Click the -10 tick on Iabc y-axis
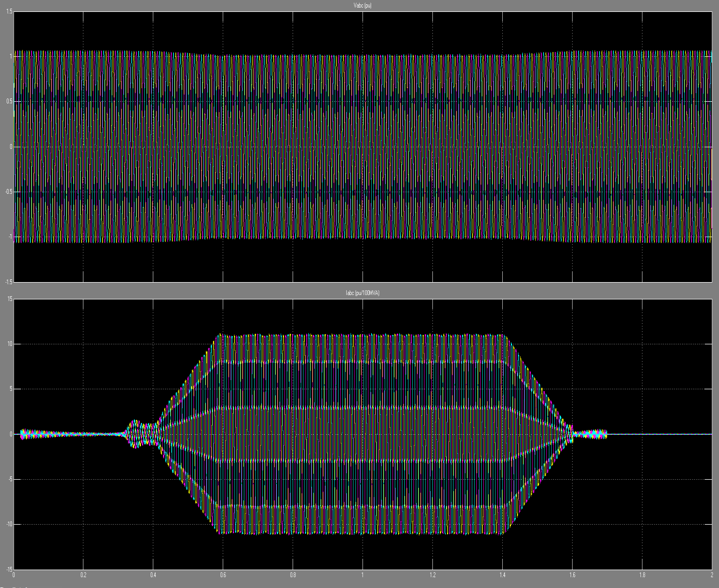The height and width of the screenshot is (588, 719). tap(9, 524)
